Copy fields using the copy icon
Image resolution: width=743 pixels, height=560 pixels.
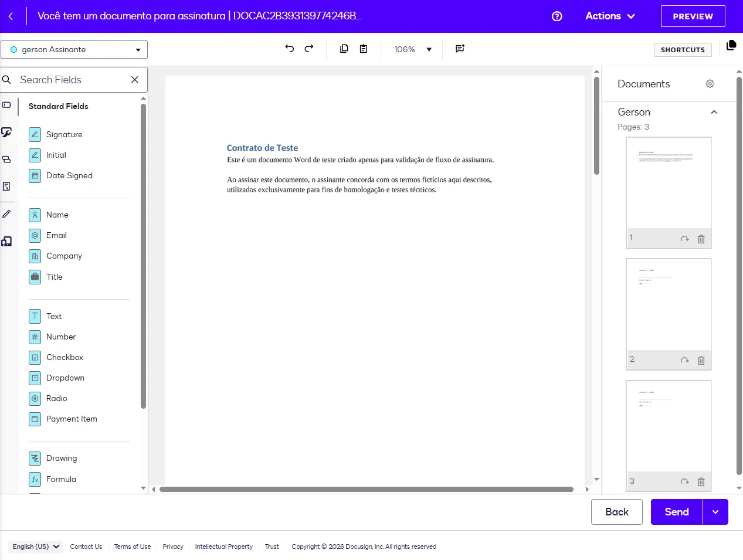(x=344, y=49)
